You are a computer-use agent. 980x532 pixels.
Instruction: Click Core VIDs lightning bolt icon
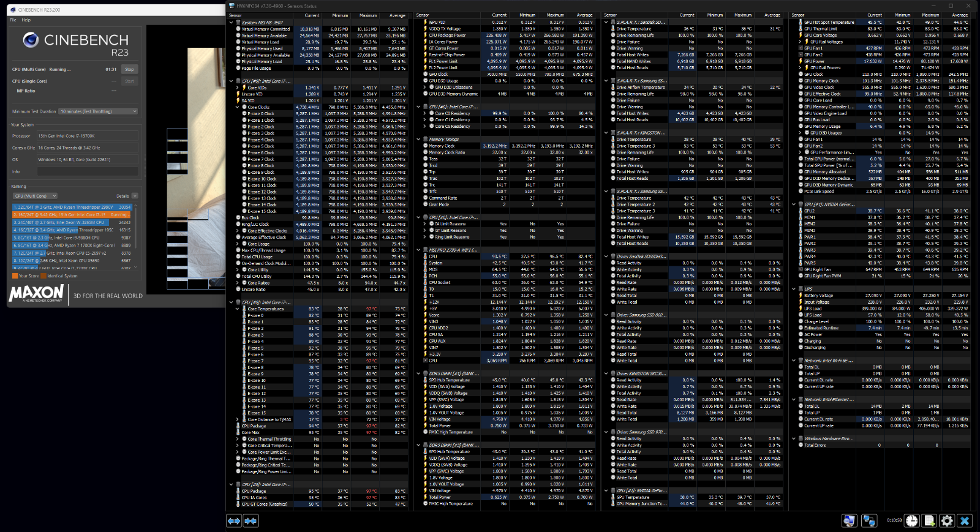[244, 88]
